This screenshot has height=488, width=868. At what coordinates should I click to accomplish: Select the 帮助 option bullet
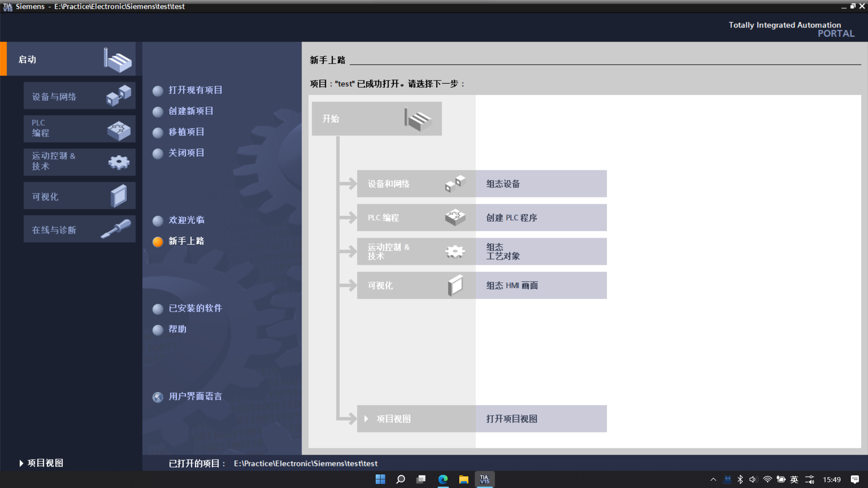tap(158, 330)
